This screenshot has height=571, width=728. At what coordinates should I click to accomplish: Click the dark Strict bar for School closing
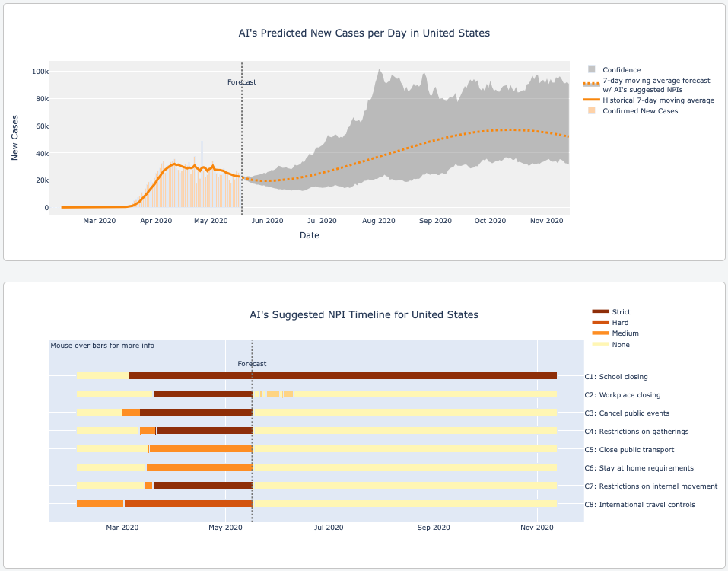click(x=342, y=376)
